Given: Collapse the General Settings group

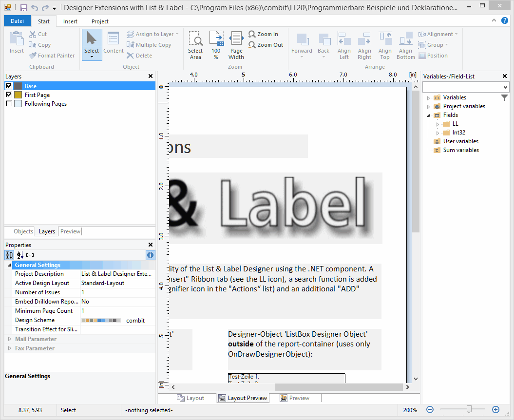Looking at the screenshot, I should [x=9, y=265].
